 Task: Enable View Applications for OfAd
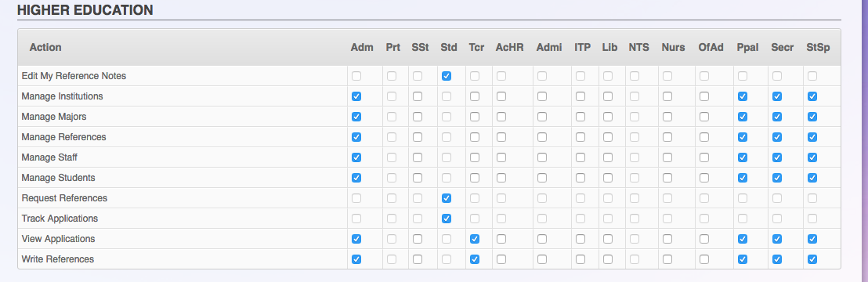[704, 239]
